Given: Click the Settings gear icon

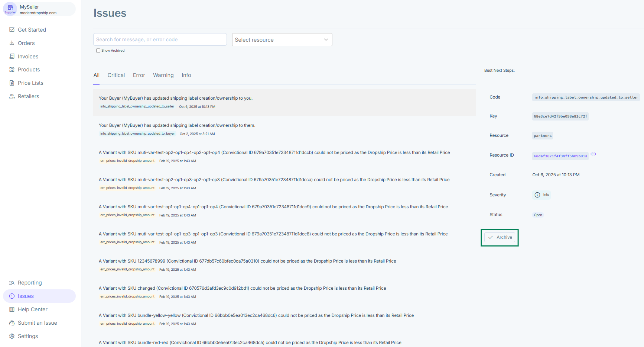Looking at the screenshot, I should (12, 336).
